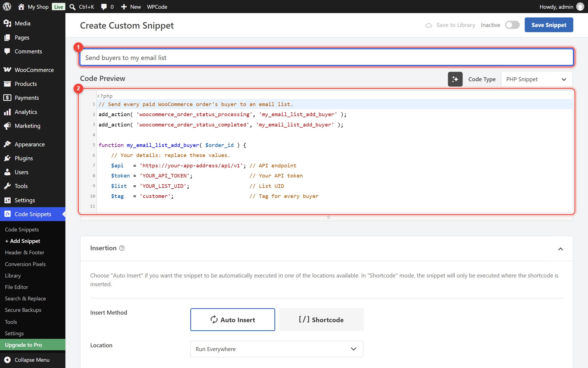
Task: Toggle the snippet Inactive switch
Action: point(512,25)
